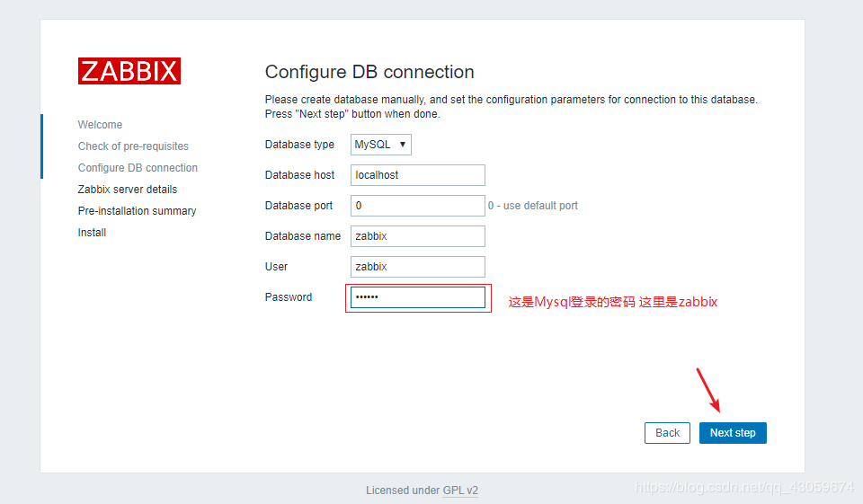Click the Configure DB connection page heading
Screen dimensions: 863x504
[369, 72]
